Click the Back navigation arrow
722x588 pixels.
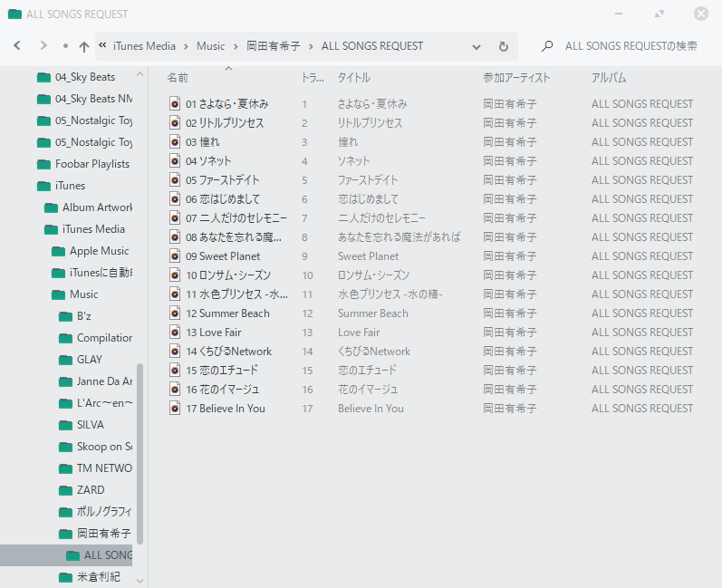click(x=16, y=46)
